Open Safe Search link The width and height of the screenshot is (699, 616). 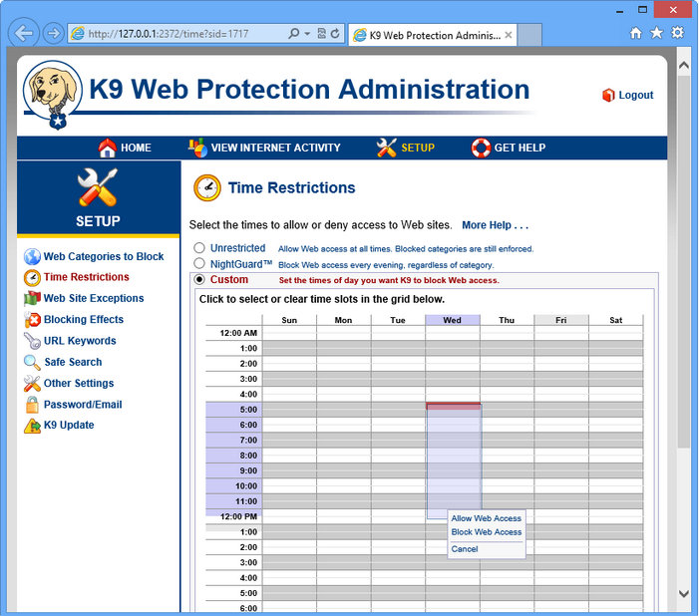[x=73, y=362]
